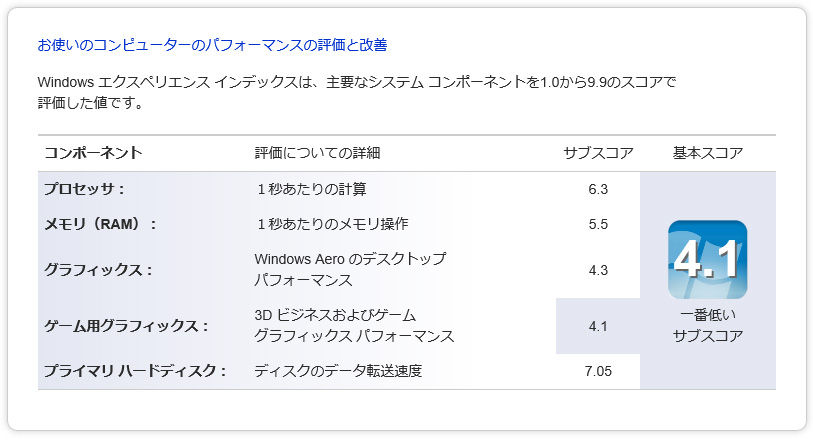This screenshot has height=442, width=813.
Task: Select the プロセッサ component row label
Action: (x=84, y=188)
